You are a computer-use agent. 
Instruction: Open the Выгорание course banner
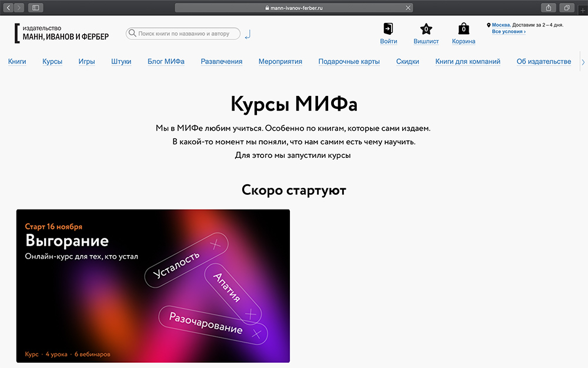pos(153,286)
